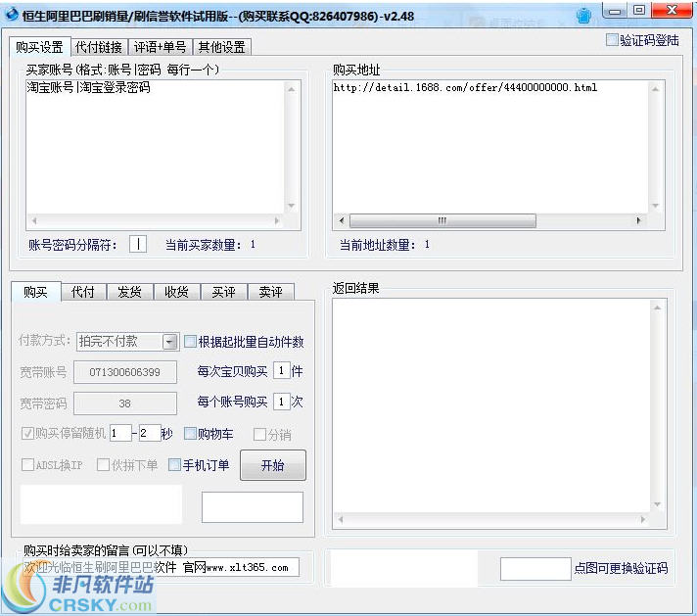Click 每个账号购买 count field
The height and width of the screenshot is (616, 697).
click(281, 402)
